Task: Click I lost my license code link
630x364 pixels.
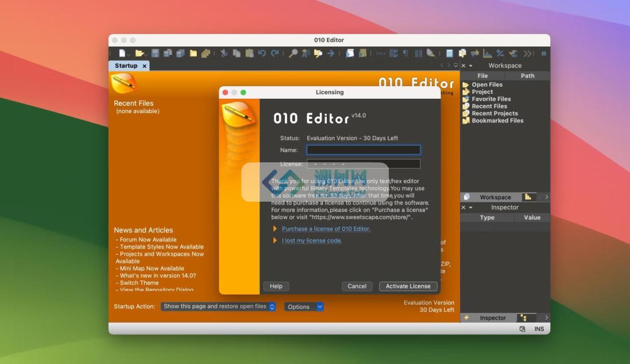Action: point(312,241)
